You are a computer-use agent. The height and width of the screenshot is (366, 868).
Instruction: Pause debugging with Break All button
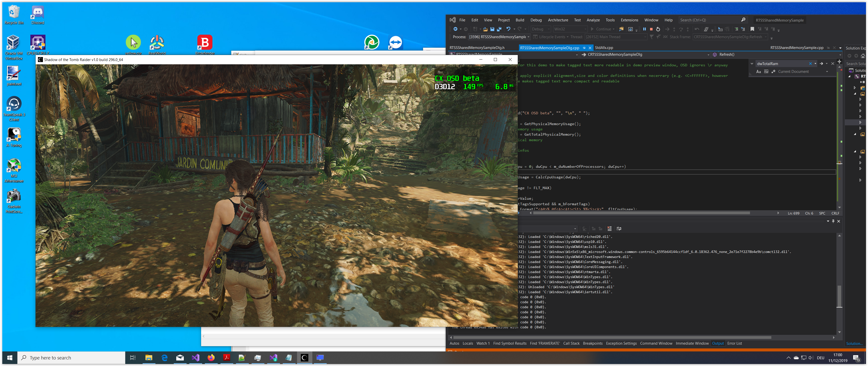point(644,29)
